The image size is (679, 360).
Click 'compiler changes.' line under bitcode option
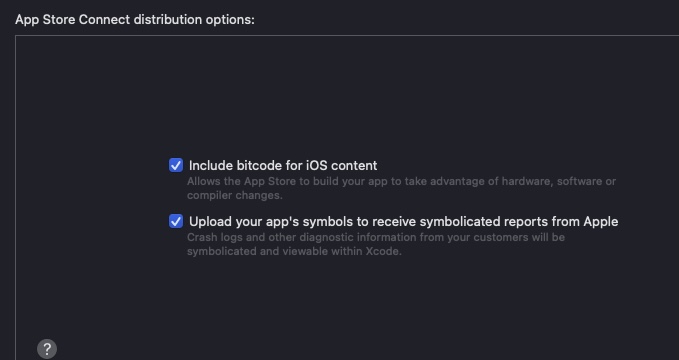point(235,195)
